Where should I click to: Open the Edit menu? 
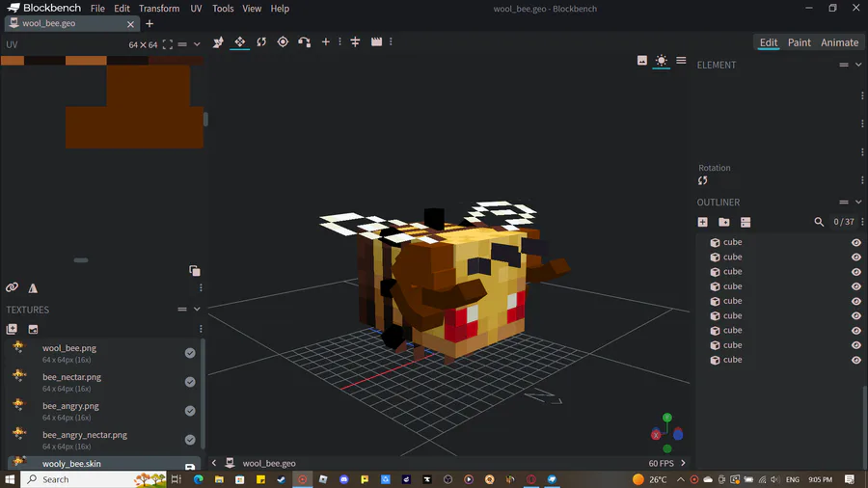pos(122,9)
